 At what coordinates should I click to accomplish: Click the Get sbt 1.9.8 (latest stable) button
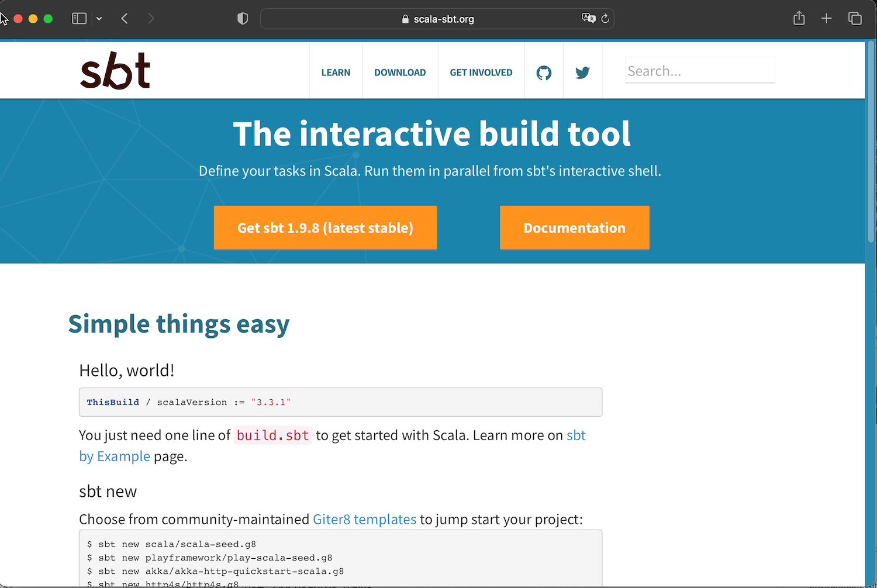click(x=325, y=227)
